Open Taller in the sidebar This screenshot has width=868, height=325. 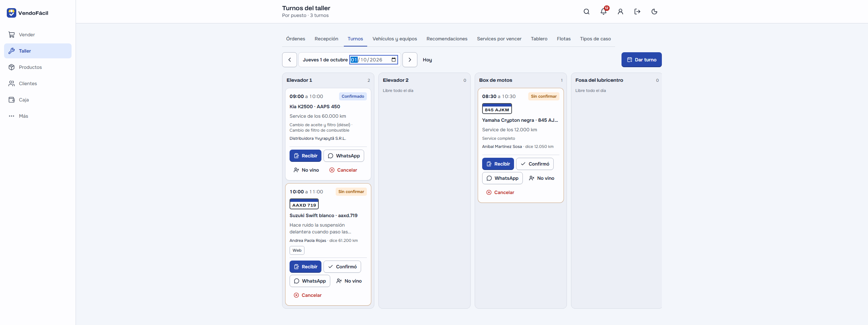[x=38, y=51]
